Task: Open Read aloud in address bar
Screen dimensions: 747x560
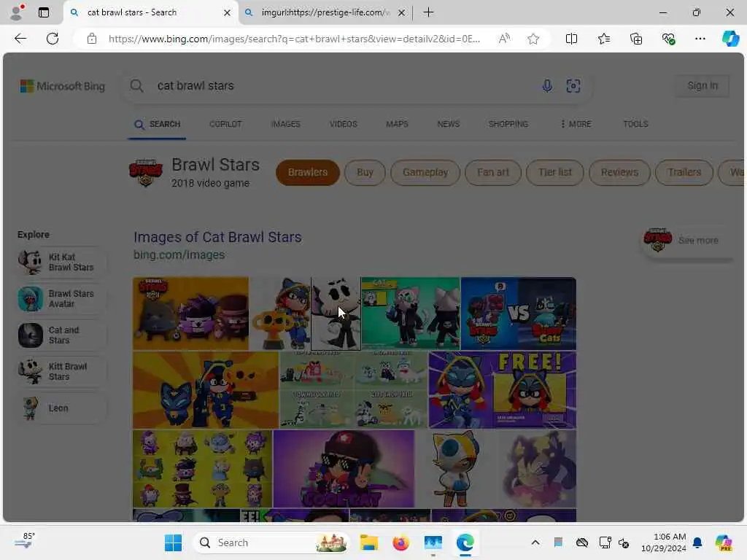Action: click(504, 39)
